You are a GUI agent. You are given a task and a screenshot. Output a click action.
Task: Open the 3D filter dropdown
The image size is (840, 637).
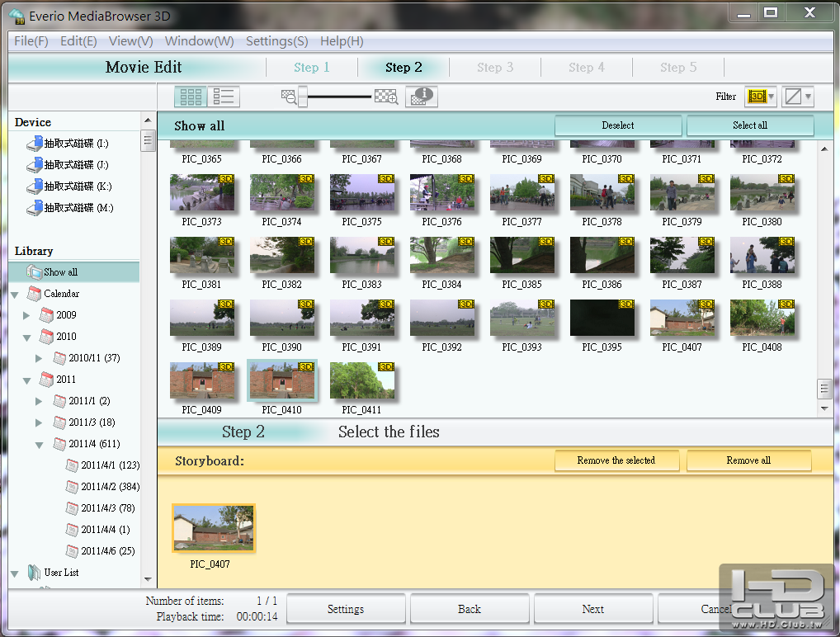(761, 97)
